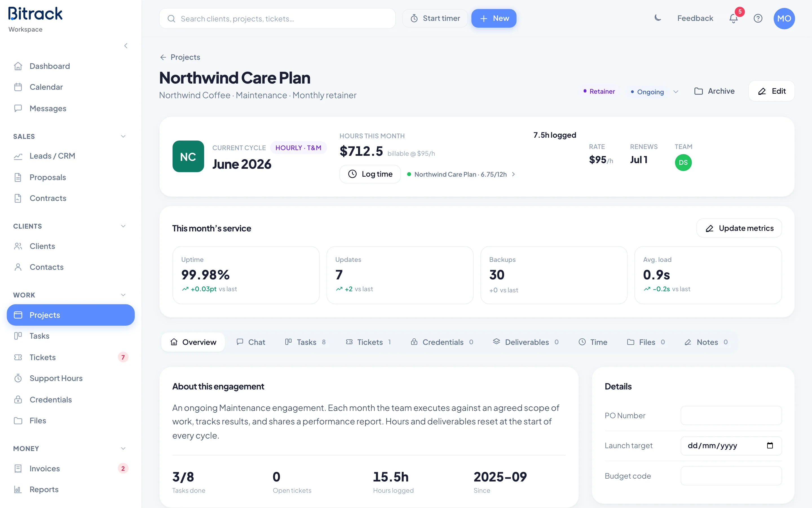Viewport: 812px width, 508px height.
Task: Open Launch target calendar picker
Action: pyautogui.click(x=770, y=446)
